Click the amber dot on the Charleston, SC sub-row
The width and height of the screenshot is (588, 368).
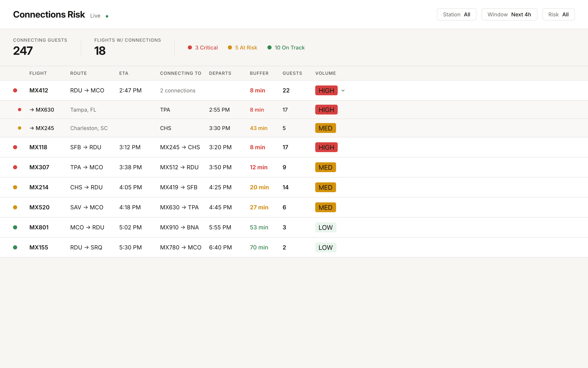coord(20,128)
